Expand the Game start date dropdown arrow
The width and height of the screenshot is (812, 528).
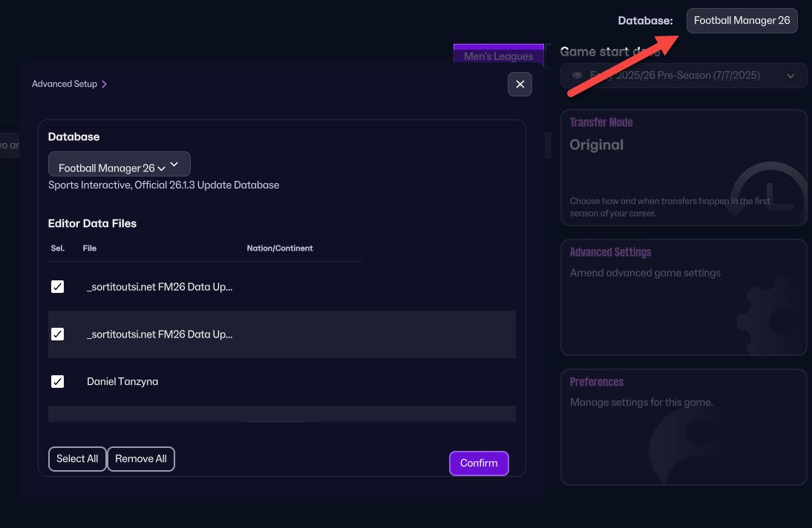point(791,76)
